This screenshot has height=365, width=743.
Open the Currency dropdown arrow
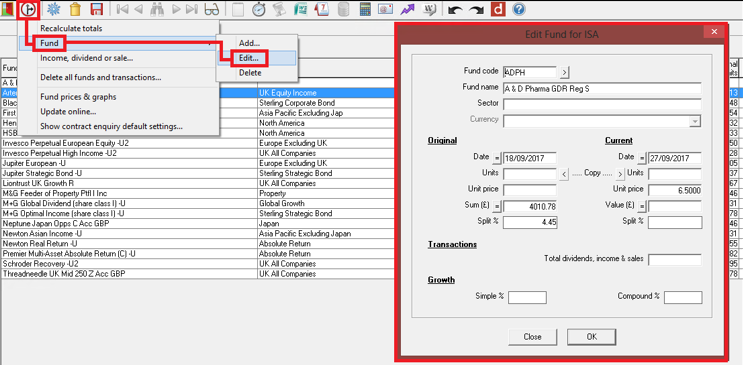695,121
